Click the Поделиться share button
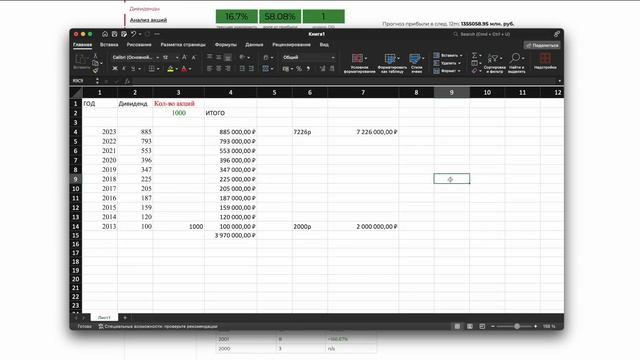The image size is (640, 360). point(542,45)
